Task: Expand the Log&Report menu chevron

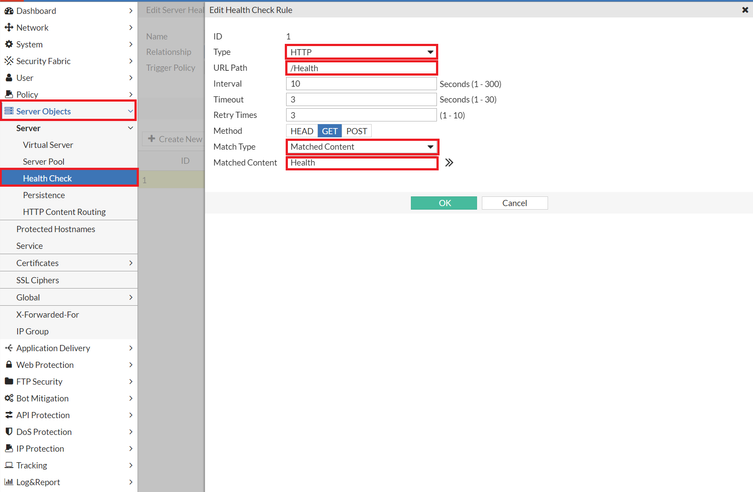Action: (x=131, y=482)
